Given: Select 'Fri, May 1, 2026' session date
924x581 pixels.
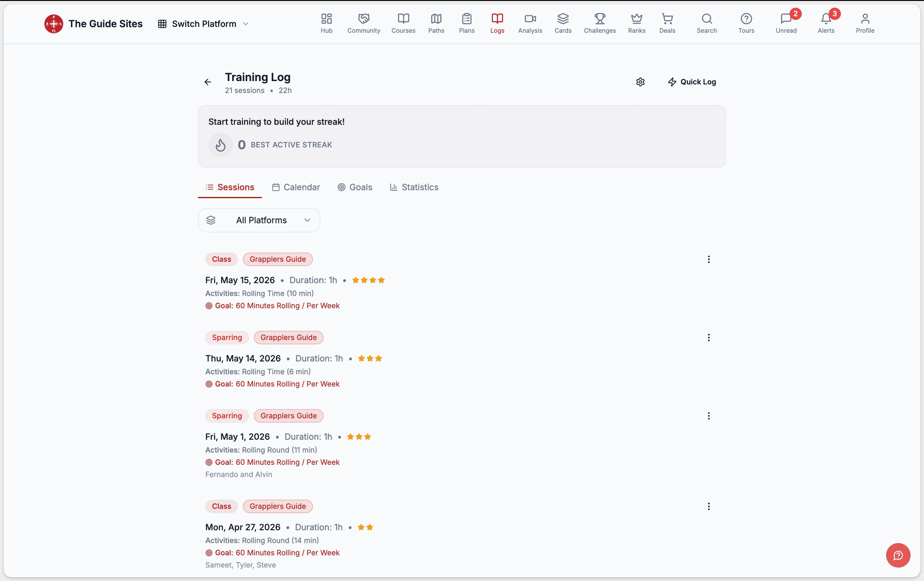Looking at the screenshot, I should coord(237,437).
